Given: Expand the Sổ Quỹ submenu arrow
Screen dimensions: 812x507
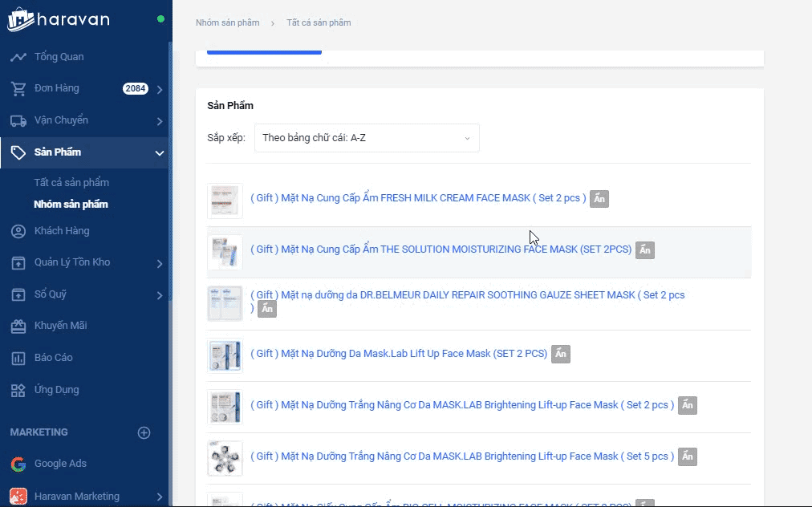Looking at the screenshot, I should (160, 295).
